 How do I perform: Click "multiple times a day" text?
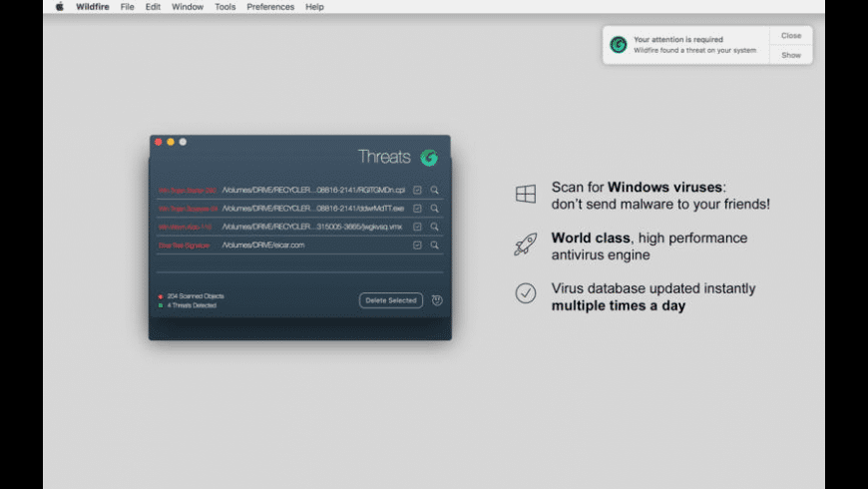(619, 305)
